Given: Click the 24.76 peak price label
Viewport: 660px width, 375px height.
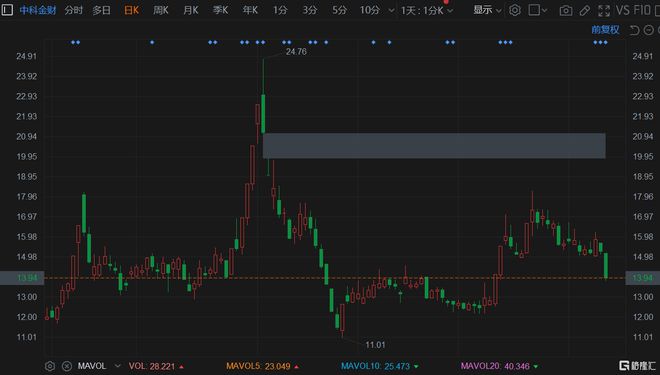Looking at the screenshot, I should (296, 52).
